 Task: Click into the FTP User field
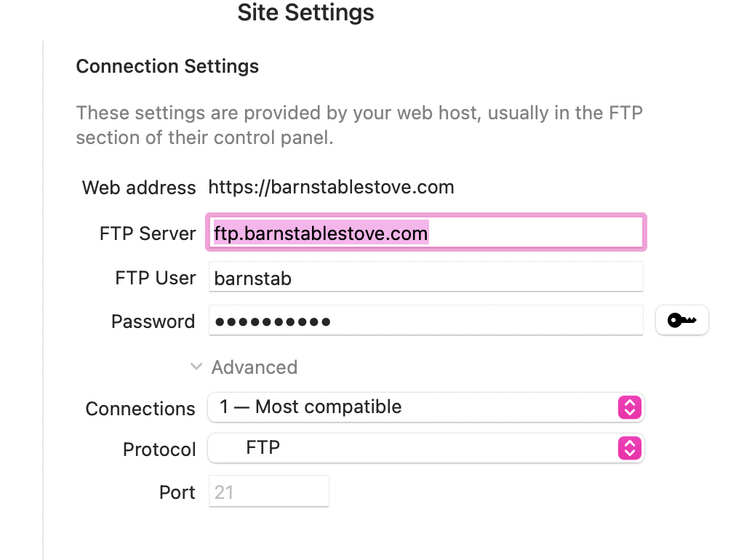pos(426,277)
